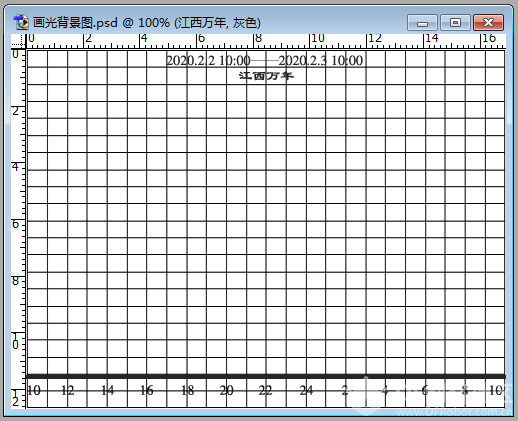The width and height of the screenshot is (518, 421).
Task: Click the hour label 20 on bottom axis
Action: (226, 390)
